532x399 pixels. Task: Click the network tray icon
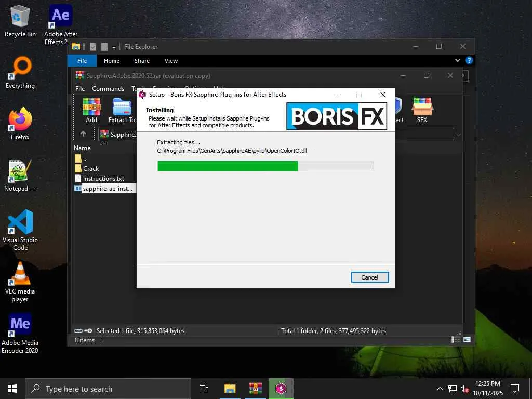coord(453,389)
